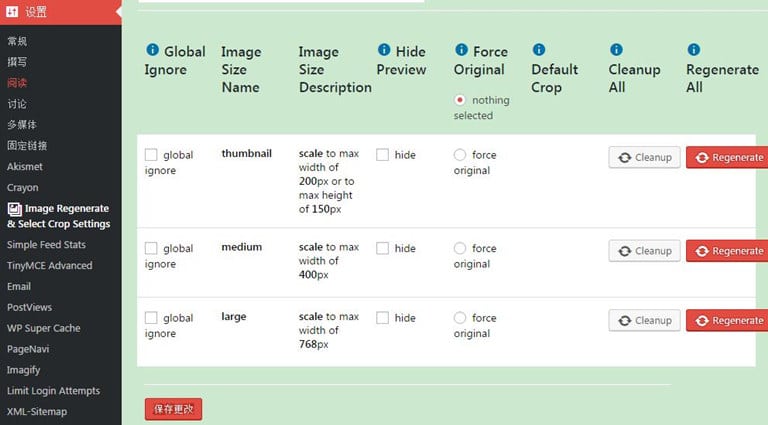
Task: Open the WP Super Cache settings menu
Action: [43, 328]
